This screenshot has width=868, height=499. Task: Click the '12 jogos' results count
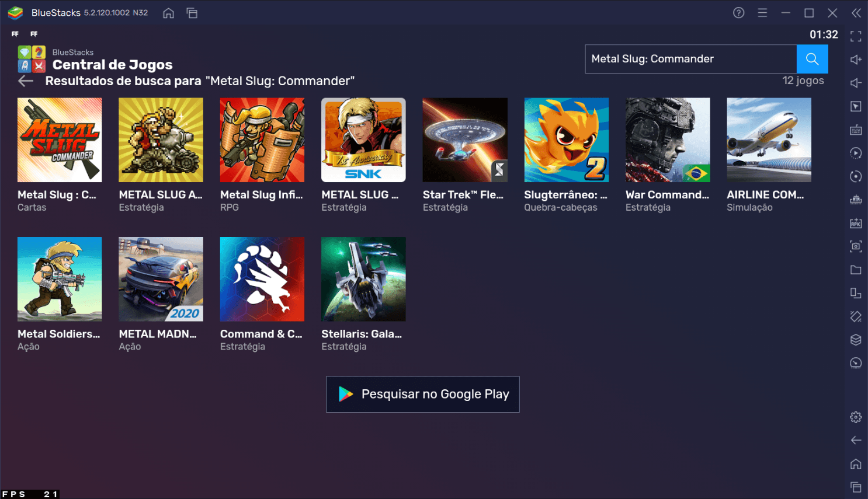click(803, 81)
